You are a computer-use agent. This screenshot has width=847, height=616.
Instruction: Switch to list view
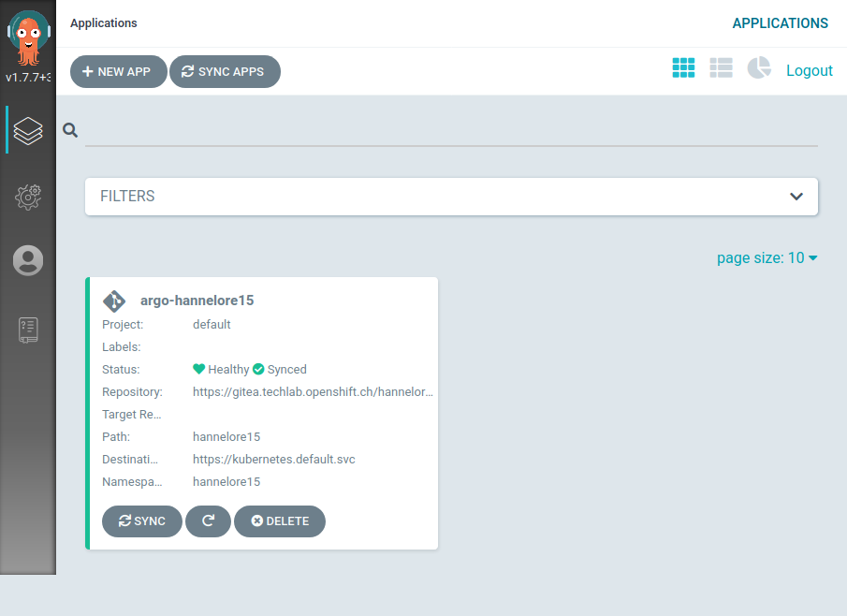721,67
